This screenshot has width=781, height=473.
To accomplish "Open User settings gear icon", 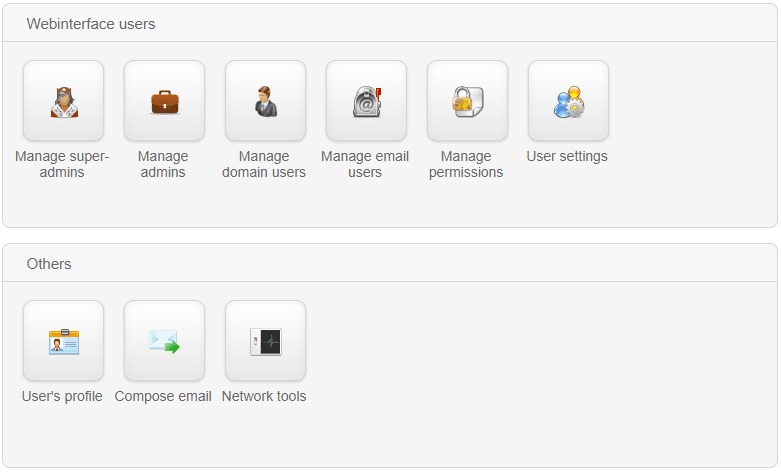I will pos(569,101).
